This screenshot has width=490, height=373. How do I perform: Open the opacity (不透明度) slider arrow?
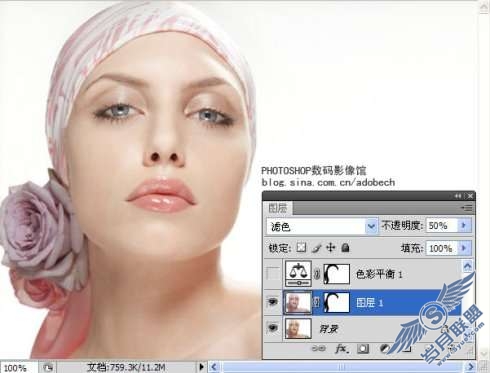pyautogui.click(x=464, y=226)
